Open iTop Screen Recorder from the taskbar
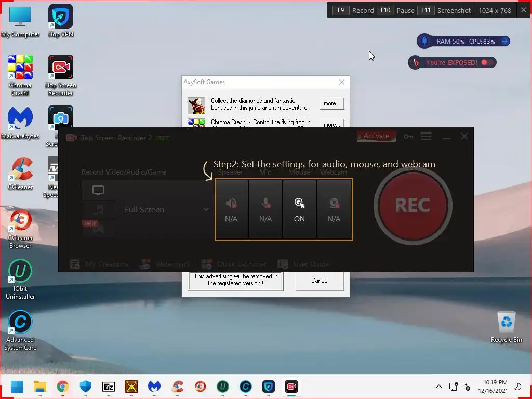532x399 pixels. 291,387
